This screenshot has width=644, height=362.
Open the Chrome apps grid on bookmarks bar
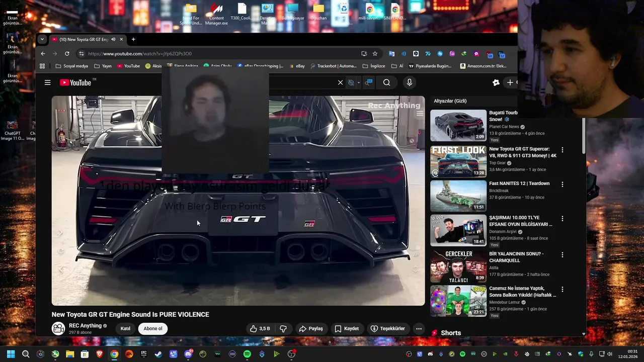pos(42,66)
